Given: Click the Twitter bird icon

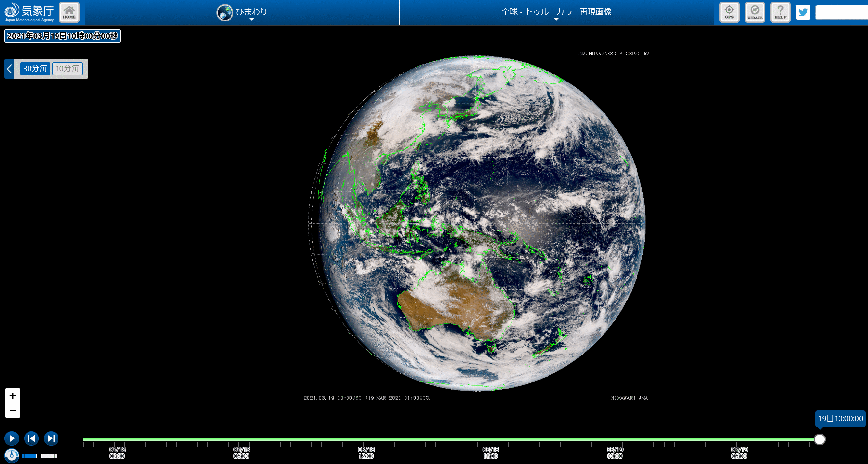Looking at the screenshot, I should (803, 12).
